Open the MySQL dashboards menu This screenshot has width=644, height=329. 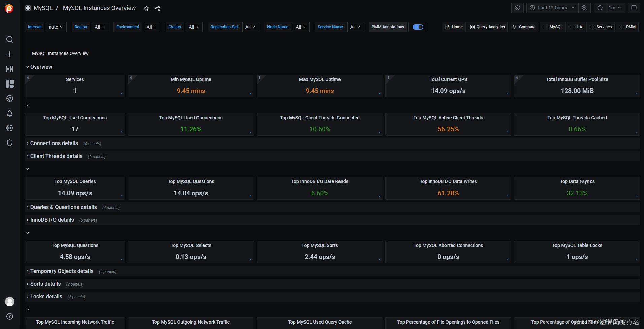pyautogui.click(x=552, y=27)
